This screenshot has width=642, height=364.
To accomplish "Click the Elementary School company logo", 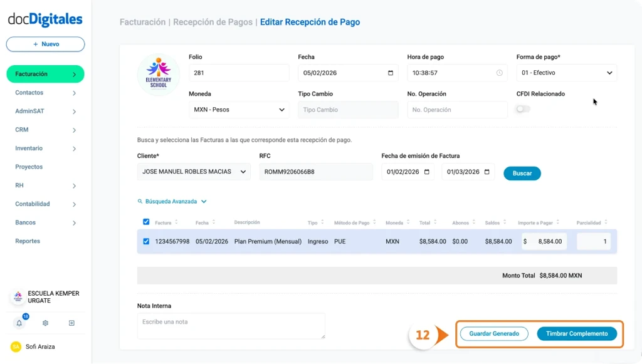I will point(159,73).
